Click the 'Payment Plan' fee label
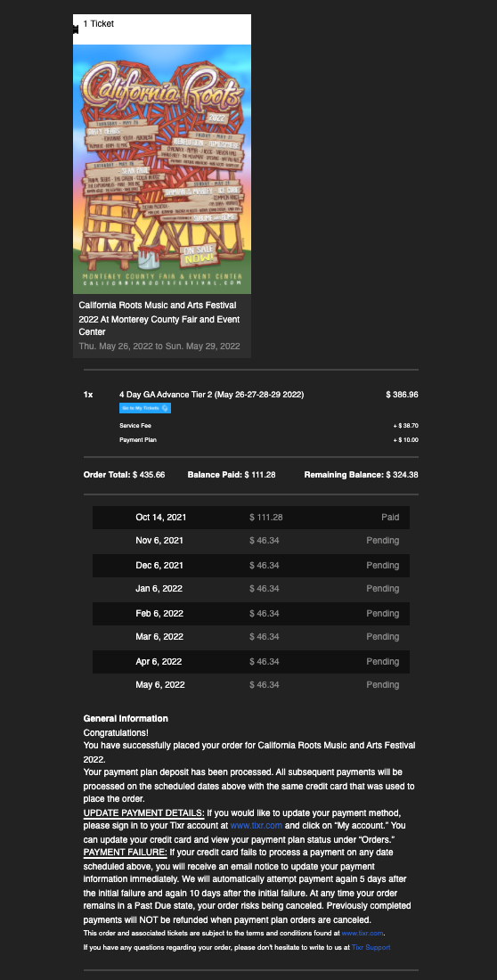 point(138,440)
